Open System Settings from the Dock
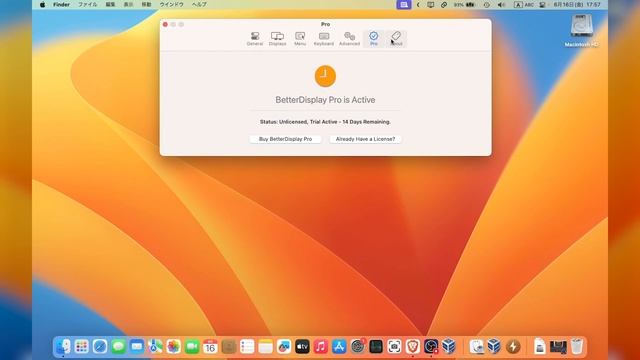Viewport: 640px width, 360px height. tap(358, 347)
